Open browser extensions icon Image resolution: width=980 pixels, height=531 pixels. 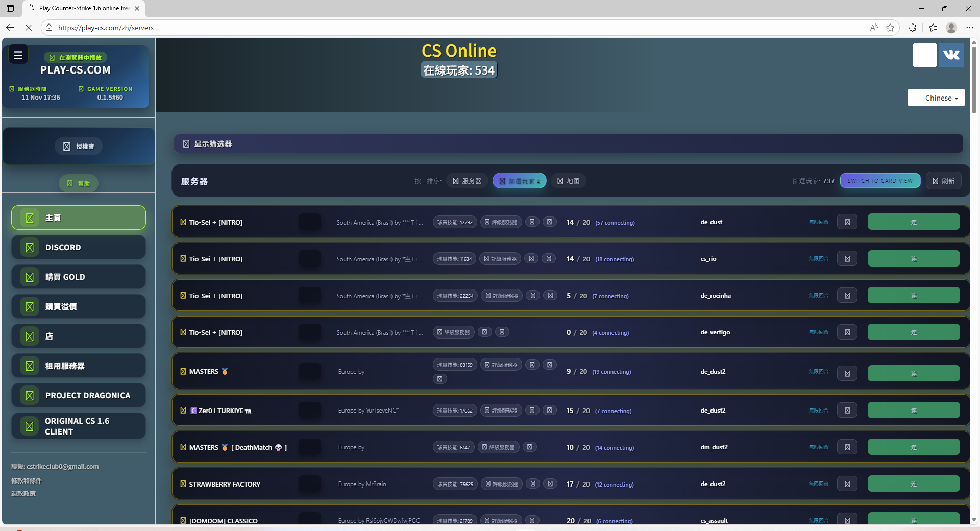click(x=912, y=28)
